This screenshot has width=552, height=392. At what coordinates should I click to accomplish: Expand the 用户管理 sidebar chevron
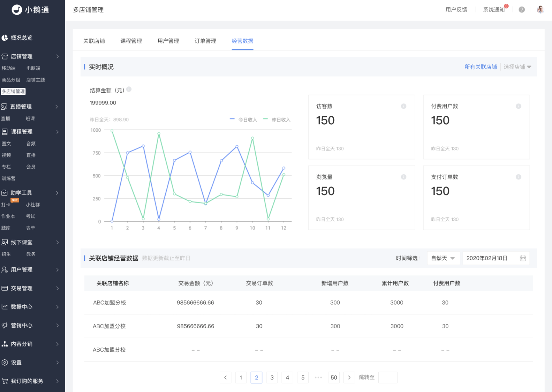tap(57, 270)
